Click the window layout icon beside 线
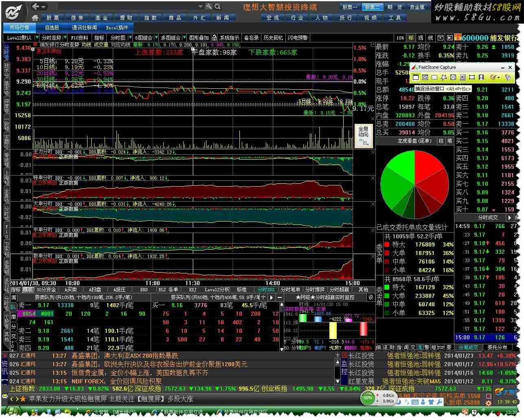 click(440, 37)
